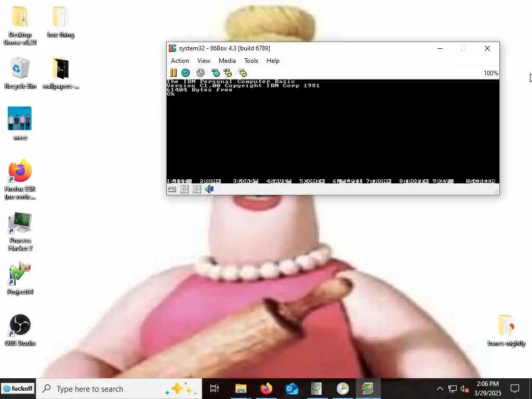
Task: Click the '0SCREEN' function key label
Action: click(x=481, y=181)
